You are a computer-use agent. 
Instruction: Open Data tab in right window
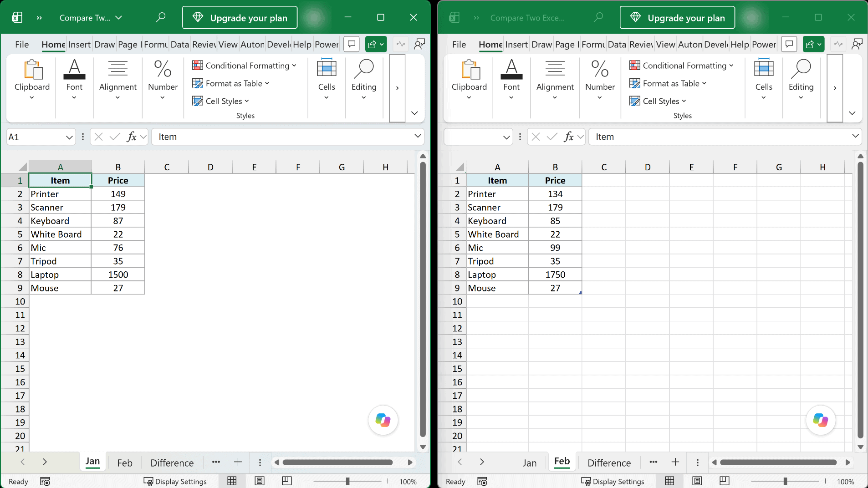[617, 44]
